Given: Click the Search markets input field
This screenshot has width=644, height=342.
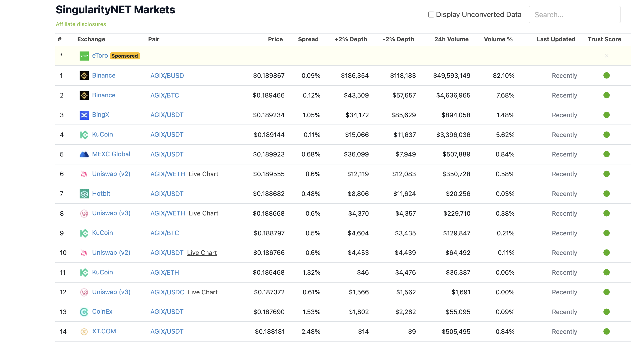Looking at the screenshot, I should coord(575,15).
